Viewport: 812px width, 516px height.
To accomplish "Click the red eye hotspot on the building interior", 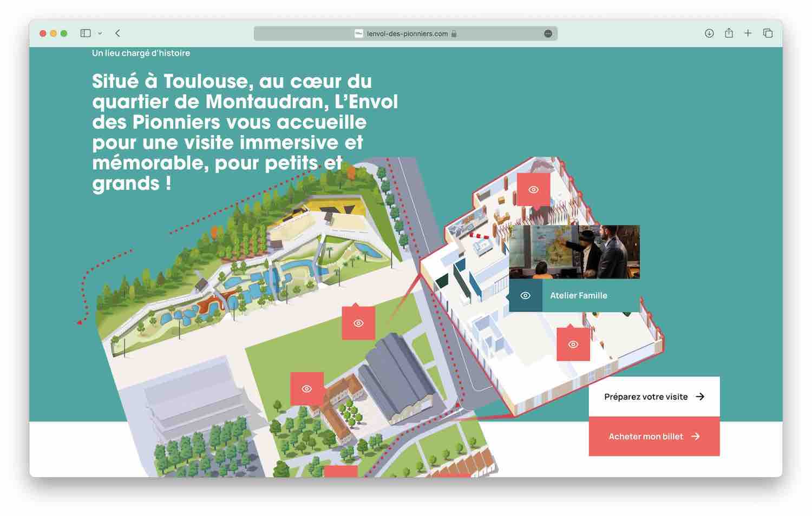I will tap(573, 343).
